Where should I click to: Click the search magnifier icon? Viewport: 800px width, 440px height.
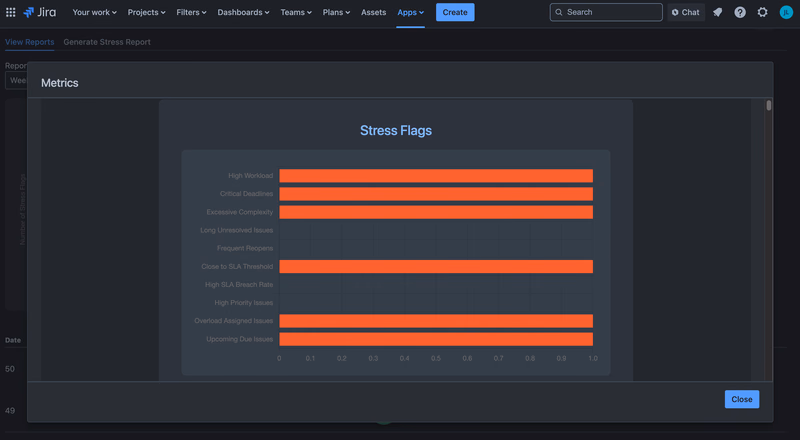pos(559,12)
